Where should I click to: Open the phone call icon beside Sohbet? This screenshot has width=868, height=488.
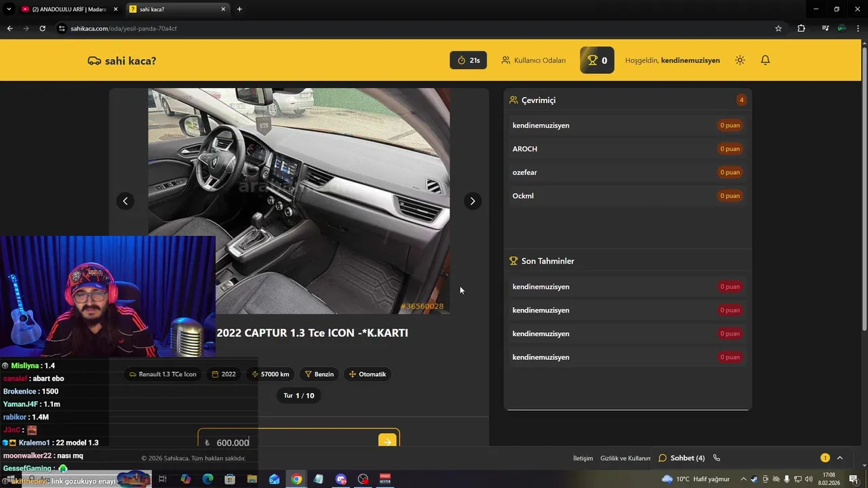click(x=717, y=458)
